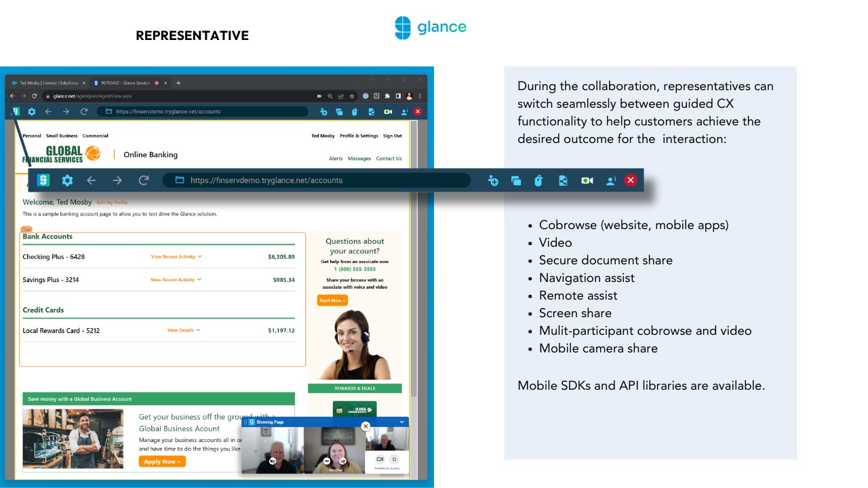This screenshot has width=868, height=488.
Task: Click the Start Now button
Action: coord(332,300)
